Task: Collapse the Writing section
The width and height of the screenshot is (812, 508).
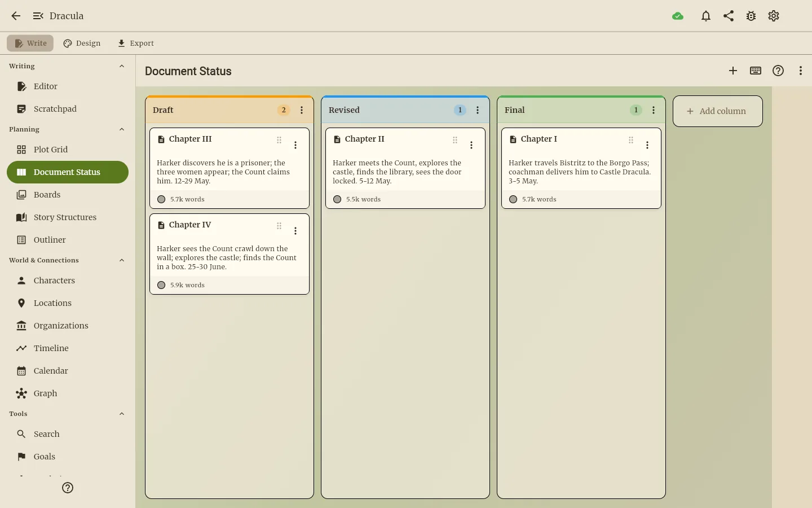Action: [122, 66]
